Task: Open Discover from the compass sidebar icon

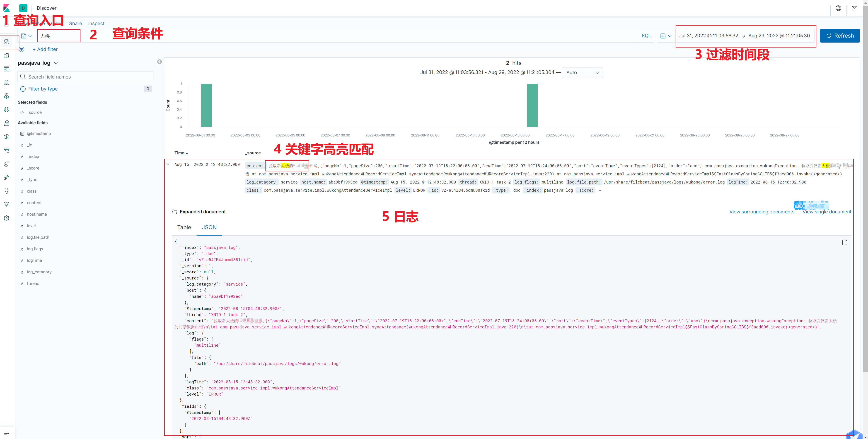Action: click(7, 42)
